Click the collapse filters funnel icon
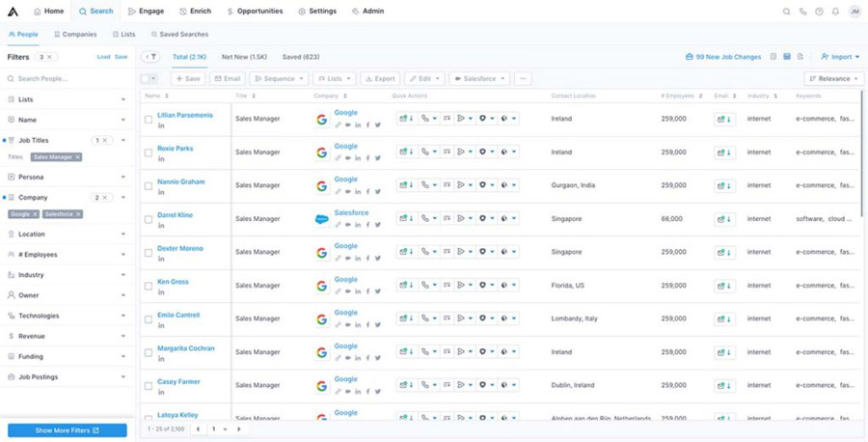The height and width of the screenshot is (442, 868). click(x=151, y=57)
